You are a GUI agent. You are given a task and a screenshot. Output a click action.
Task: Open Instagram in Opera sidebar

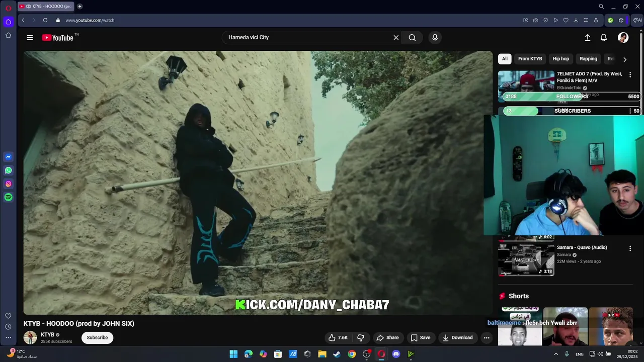point(8,184)
